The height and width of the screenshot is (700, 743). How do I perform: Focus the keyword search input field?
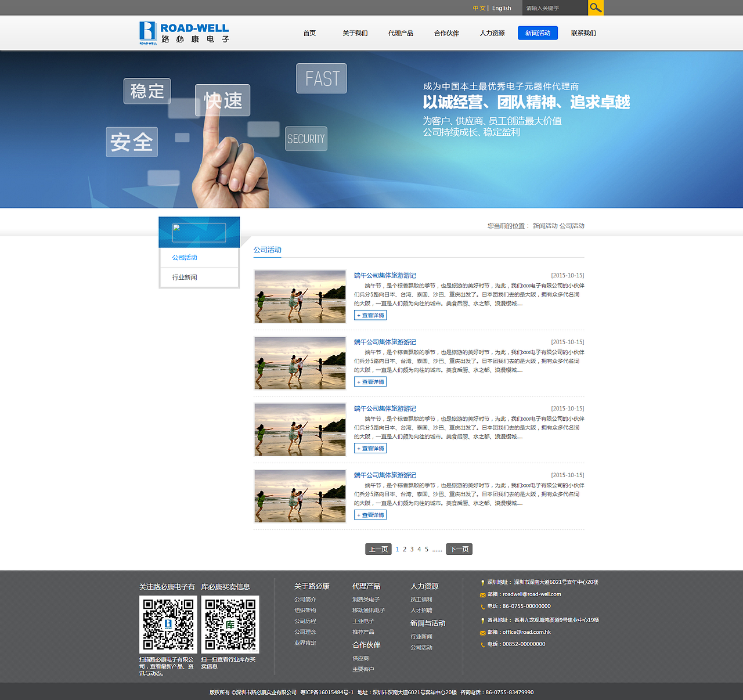pos(555,8)
